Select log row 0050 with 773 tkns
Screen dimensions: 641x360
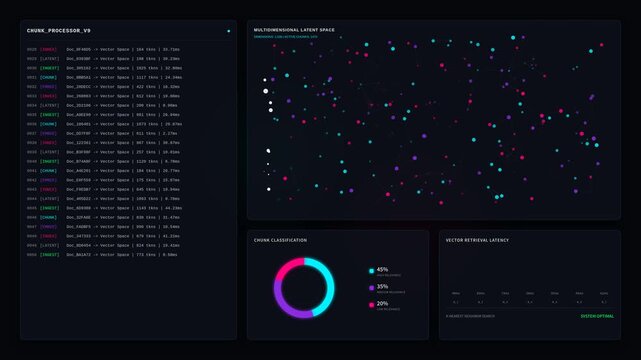point(102,255)
